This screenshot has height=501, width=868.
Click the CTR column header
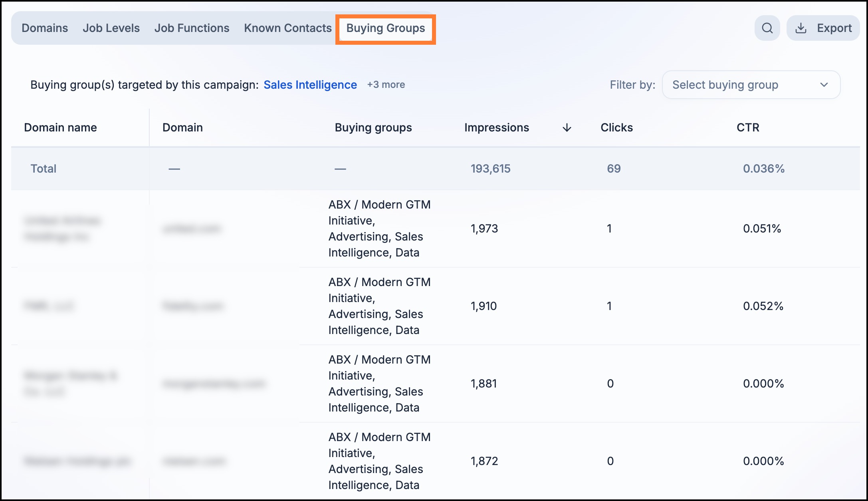pos(748,127)
